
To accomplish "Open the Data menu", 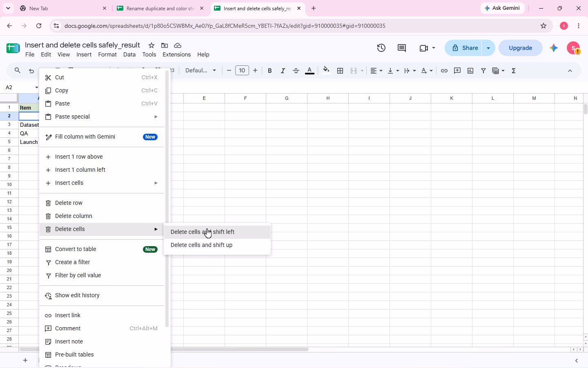I will pyautogui.click(x=129, y=54).
